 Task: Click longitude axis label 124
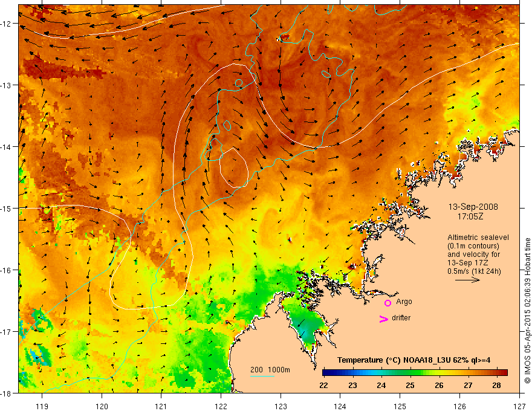[x=340, y=406]
